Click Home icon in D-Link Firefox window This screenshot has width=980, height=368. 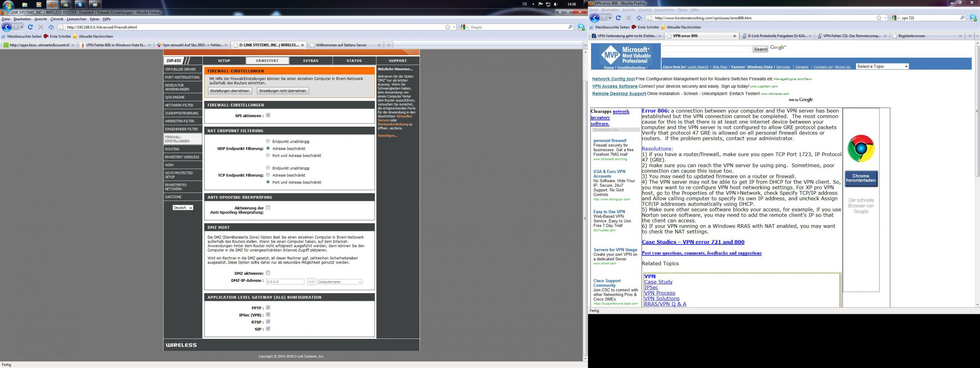pos(51,27)
